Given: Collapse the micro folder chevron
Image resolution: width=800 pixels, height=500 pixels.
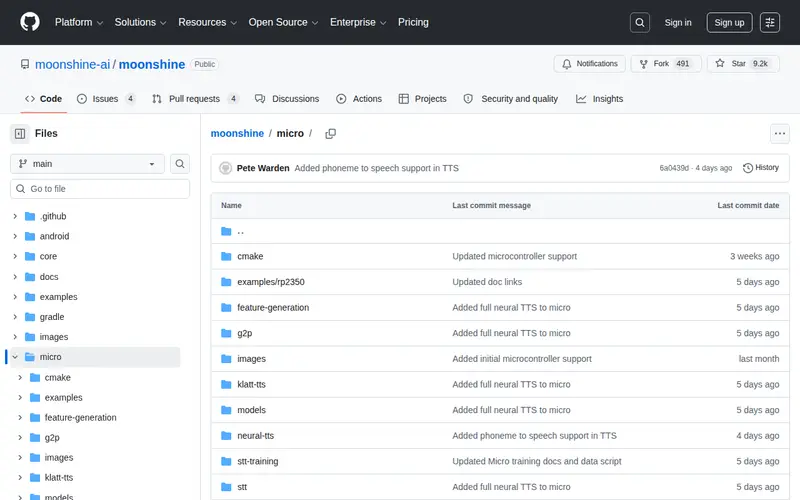Looking at the screenshot, I should coord(15,357).
